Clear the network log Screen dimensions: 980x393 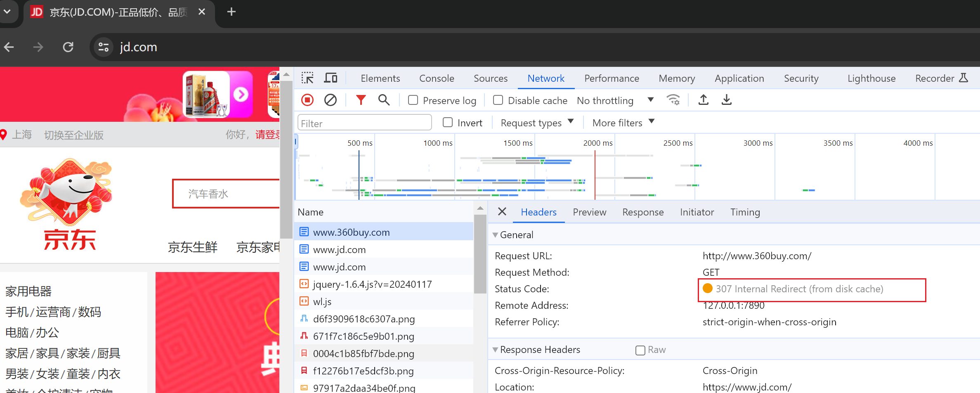pos(331,100)
